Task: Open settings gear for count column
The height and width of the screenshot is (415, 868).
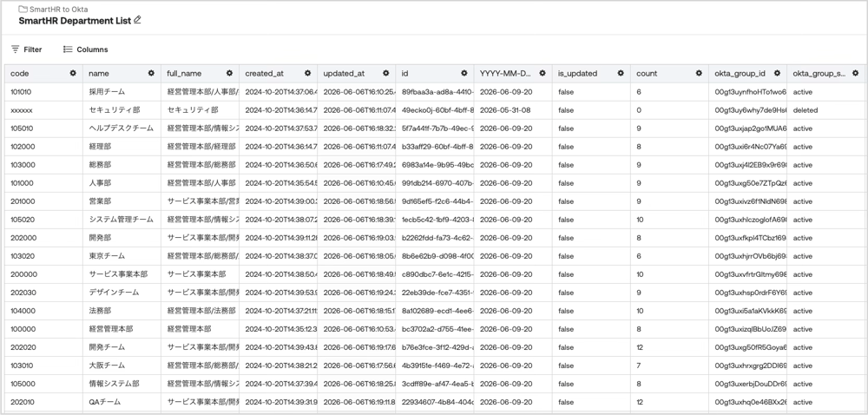Action: (x=699, y=73)
